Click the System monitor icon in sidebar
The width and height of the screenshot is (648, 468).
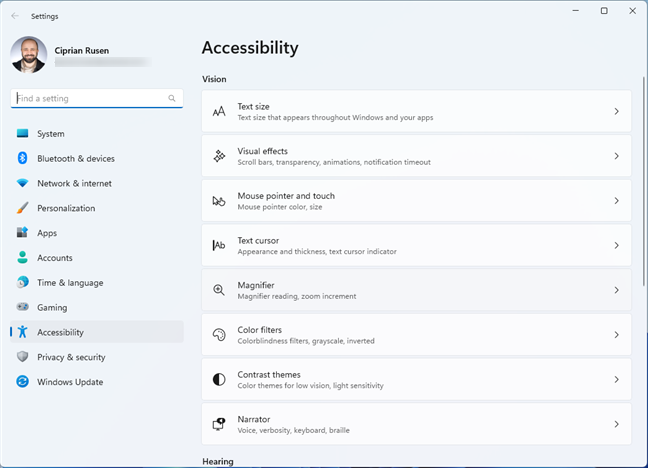[22, 133]
